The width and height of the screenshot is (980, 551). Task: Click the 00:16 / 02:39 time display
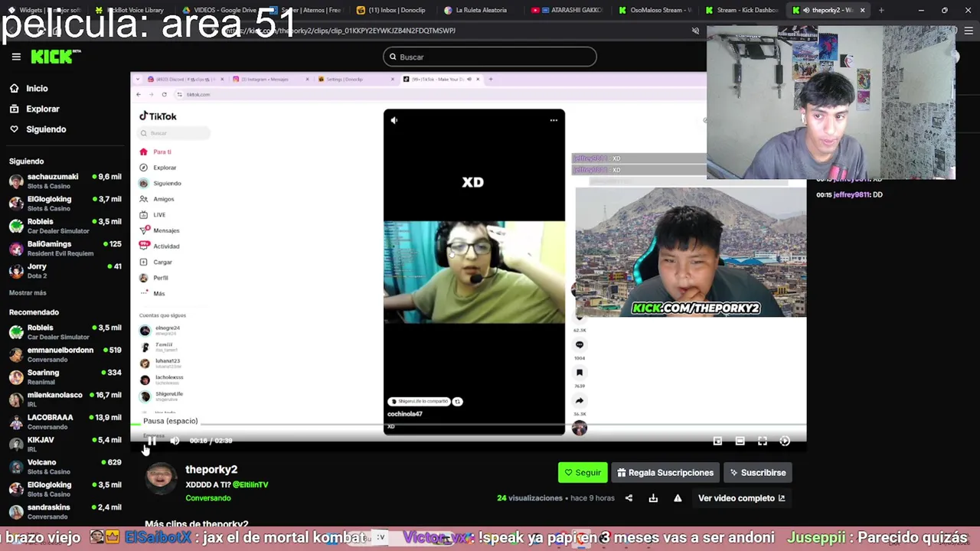pos(211,441)
